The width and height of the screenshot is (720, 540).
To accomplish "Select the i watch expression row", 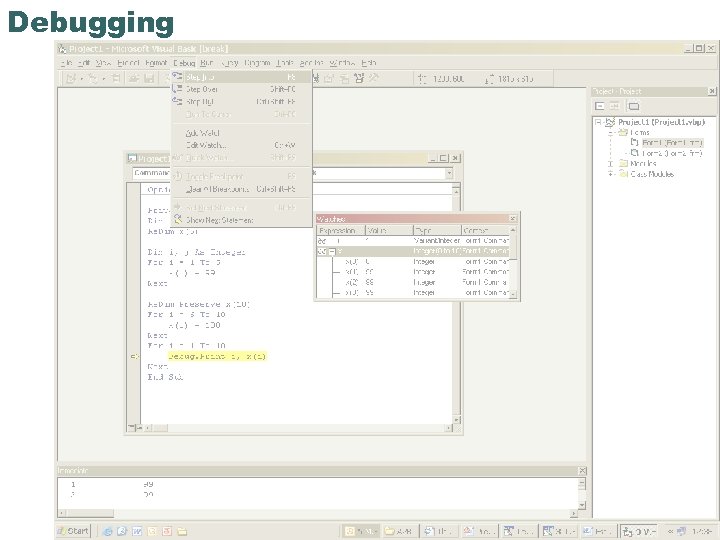I will [x=413, y=241].
